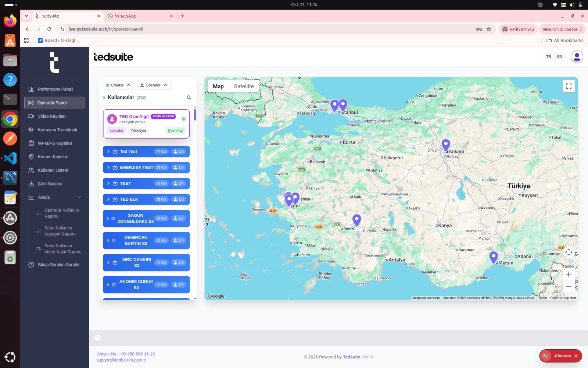Click the Video Kayıtları camera icon
The image size is (588, 368).
[x=31, y=116]
